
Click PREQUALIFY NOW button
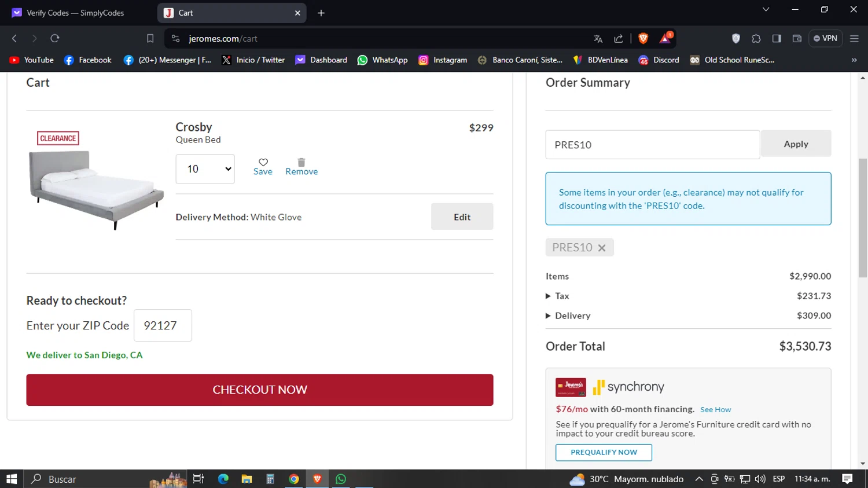coord(604,452)
